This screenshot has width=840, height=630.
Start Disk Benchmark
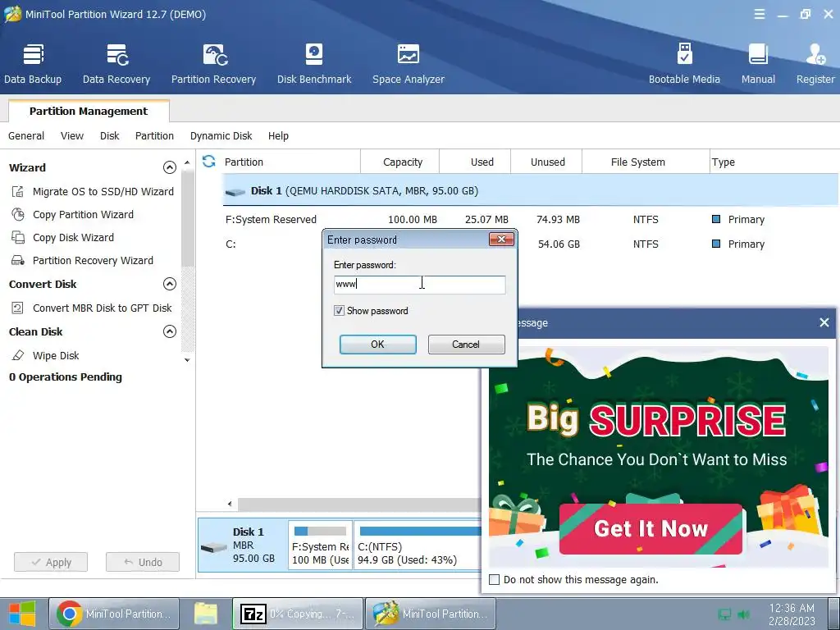tap(314, 64)
